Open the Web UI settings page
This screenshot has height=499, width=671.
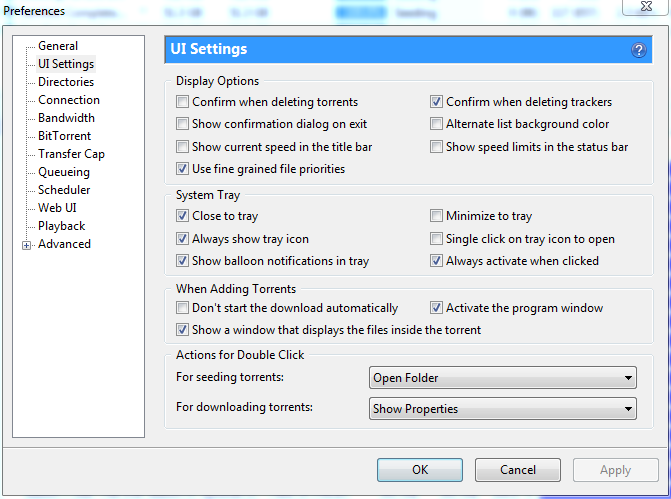(x=57, y=208)
